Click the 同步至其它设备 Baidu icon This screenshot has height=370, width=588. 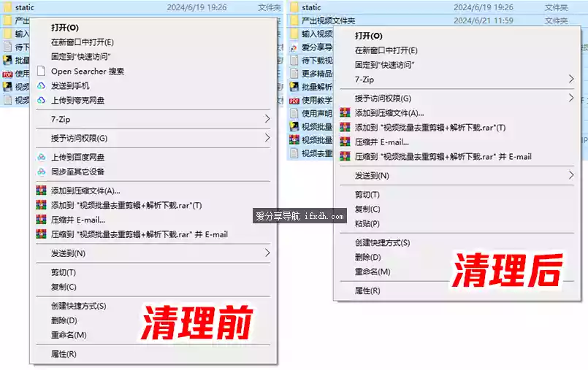coord(41,171)
